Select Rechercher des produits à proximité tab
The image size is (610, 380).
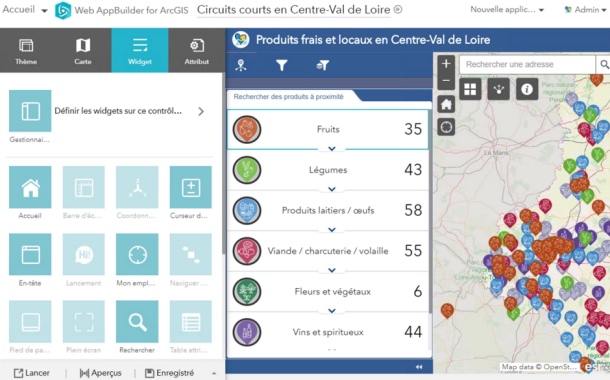point(289,96)
